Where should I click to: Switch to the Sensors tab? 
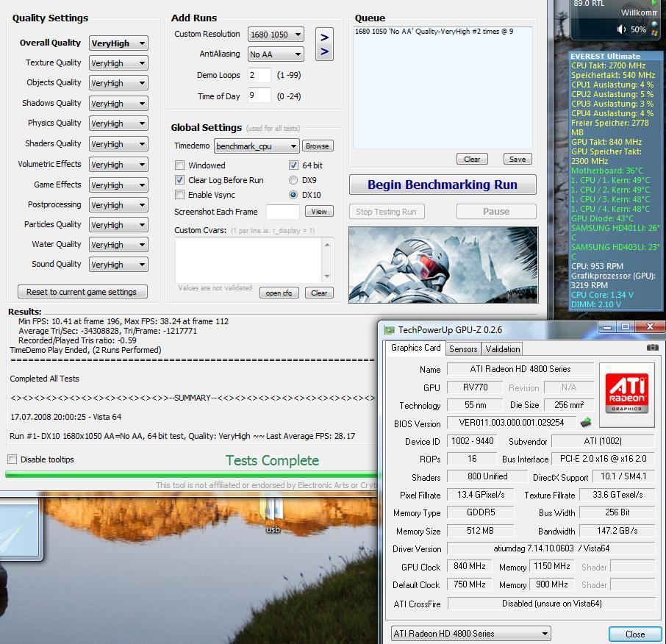pyautogui.click(x=463, y=349)
